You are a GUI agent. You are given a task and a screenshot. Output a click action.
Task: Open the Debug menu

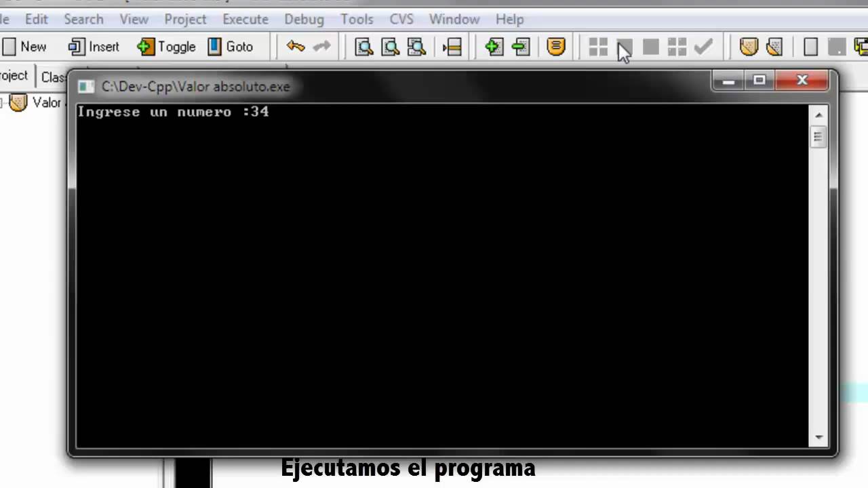click(304, 19)
